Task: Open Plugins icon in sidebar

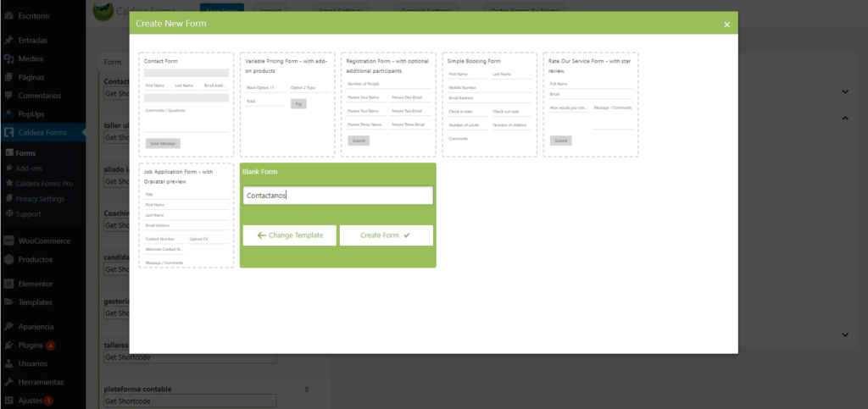Action: (8, 345)
